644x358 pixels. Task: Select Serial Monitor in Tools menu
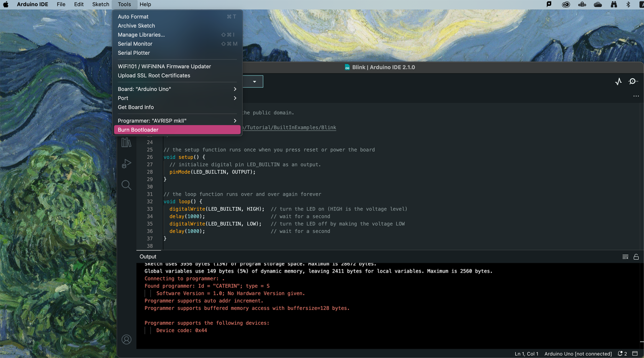pos(177,44)
